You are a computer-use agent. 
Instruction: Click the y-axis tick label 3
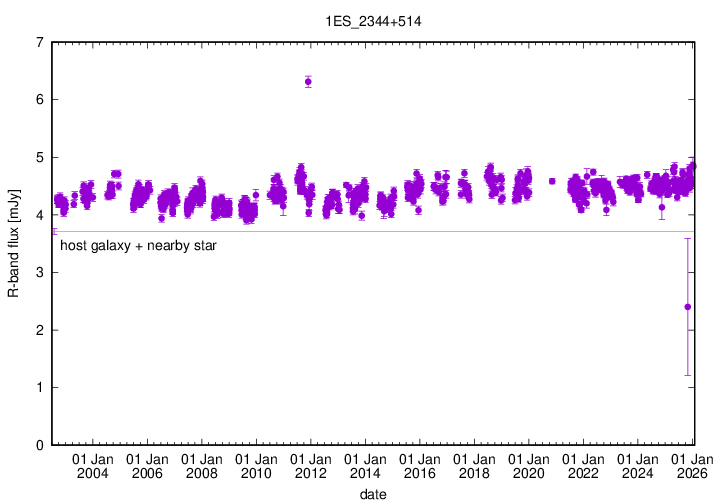[x=39, y=272]
